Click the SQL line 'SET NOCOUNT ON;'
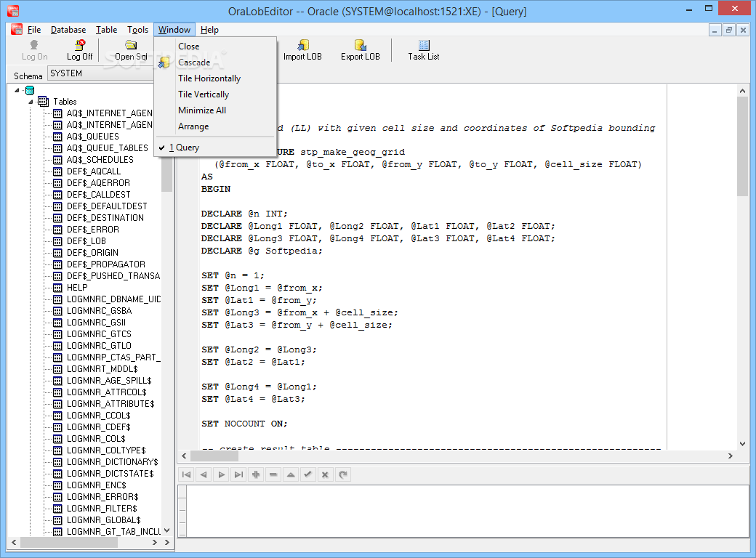Viewport: 756px width, 558px height. [x=244, y=424]
